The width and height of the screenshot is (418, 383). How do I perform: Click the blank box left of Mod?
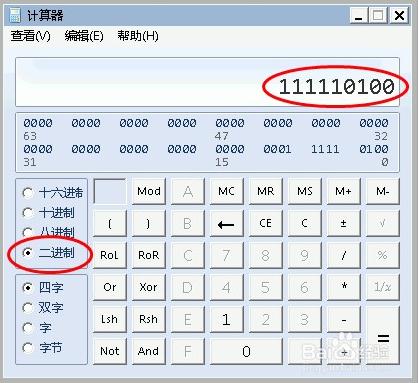110,191
